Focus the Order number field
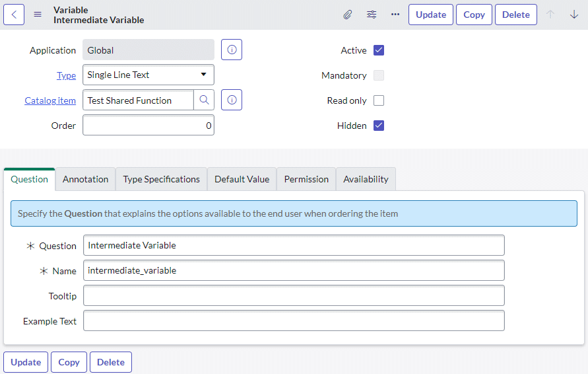 tap(148, 126)
